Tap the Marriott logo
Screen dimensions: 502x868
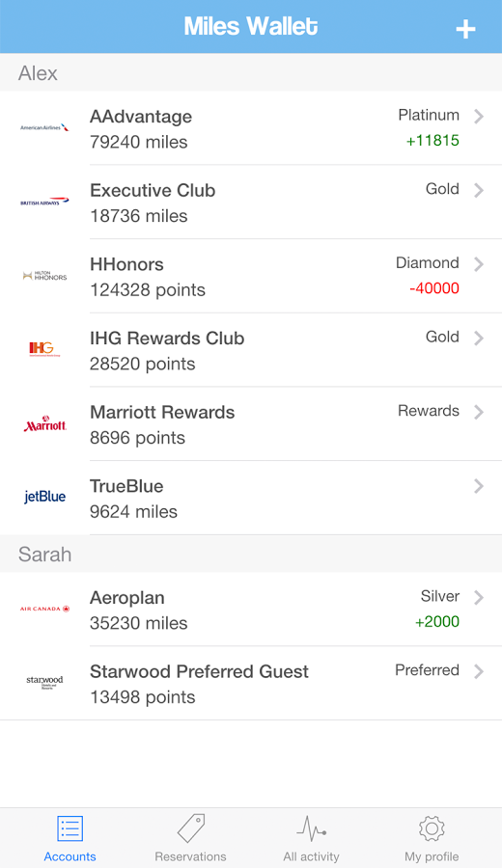44,423
